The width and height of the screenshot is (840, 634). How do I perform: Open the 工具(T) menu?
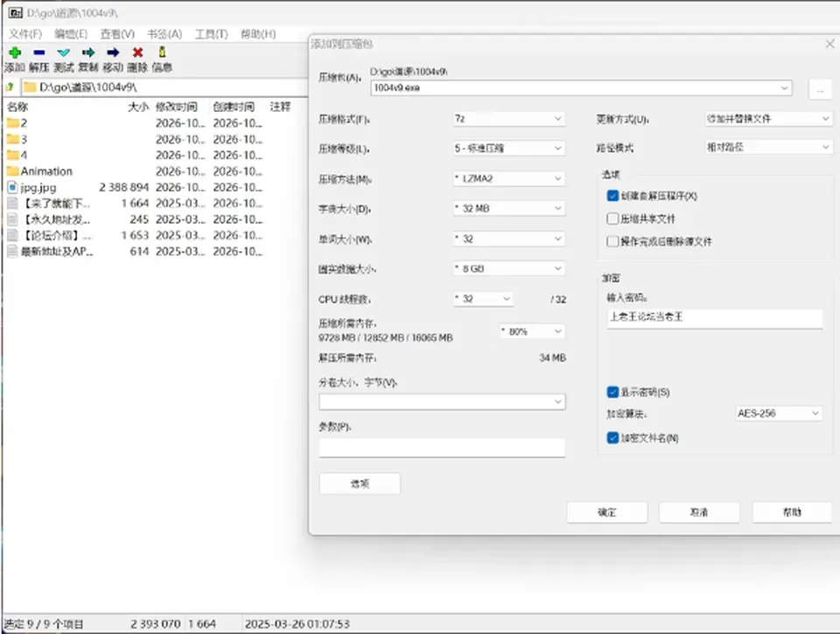(x=211, y=34)
